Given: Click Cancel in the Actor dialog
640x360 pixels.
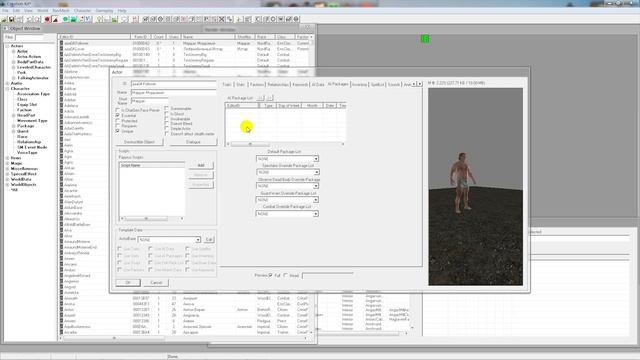Looking at the screenshot, I should (x=156, y=282).
